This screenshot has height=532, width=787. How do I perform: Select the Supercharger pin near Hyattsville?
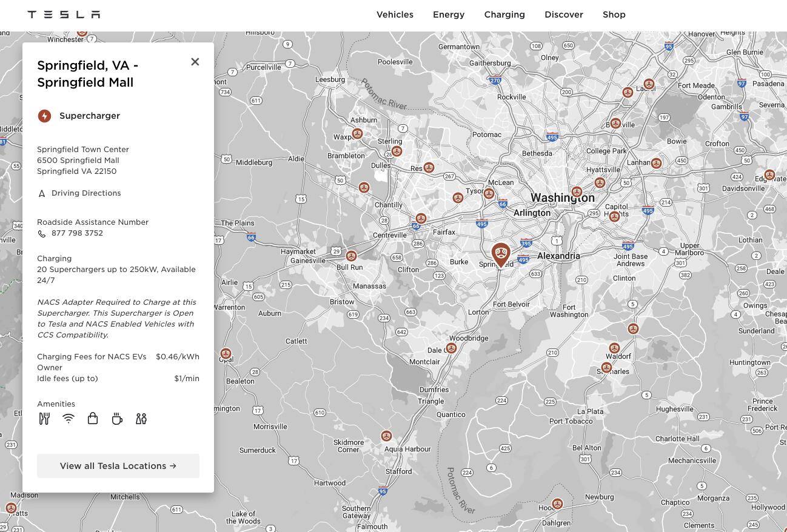pyautogui.click(x=600, y=182)
